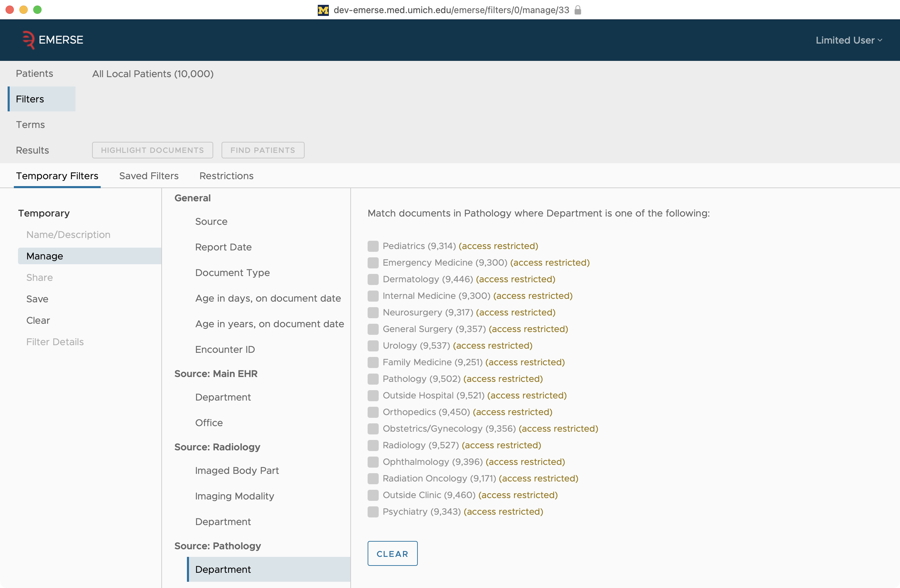Open the Terms section
The height and width of the screenshot is (588, 900).
30,125
